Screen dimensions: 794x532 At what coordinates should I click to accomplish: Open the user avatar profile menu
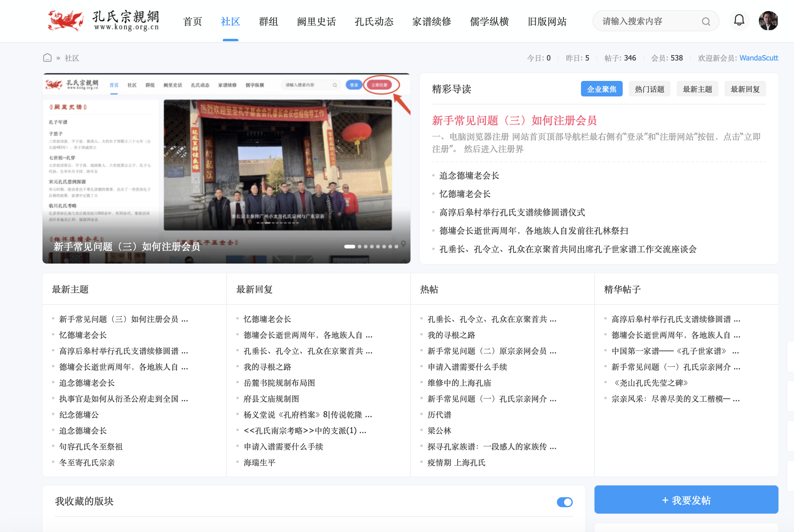pyautogui.click(x=768, y=20)
